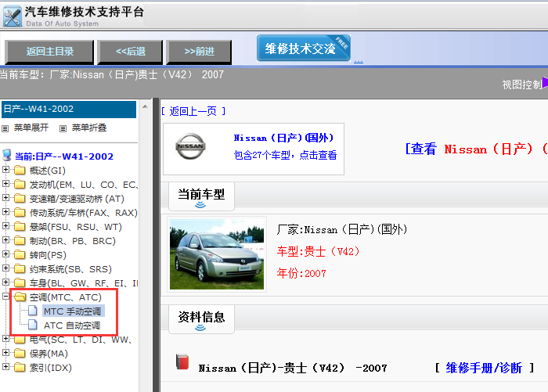Viewport: 548px width, 392px height.
Task: Click Nissan (日产)(国外) brand link
Action: tap(283, 138)
